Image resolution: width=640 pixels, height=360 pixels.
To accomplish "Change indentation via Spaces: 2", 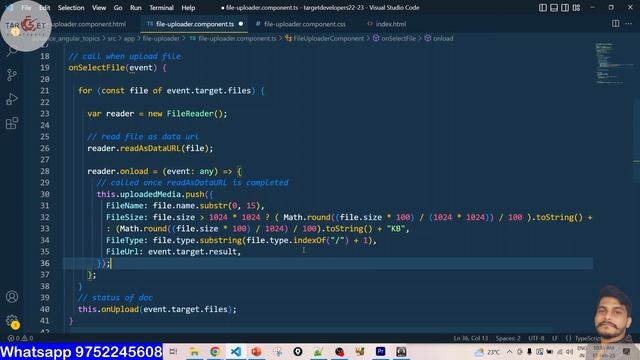I will coord(508,338).
